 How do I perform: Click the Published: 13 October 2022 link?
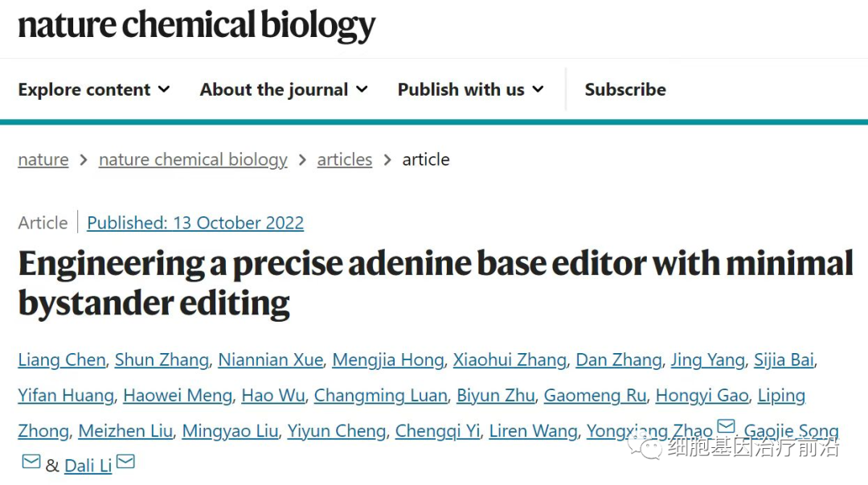coord(195,223)
